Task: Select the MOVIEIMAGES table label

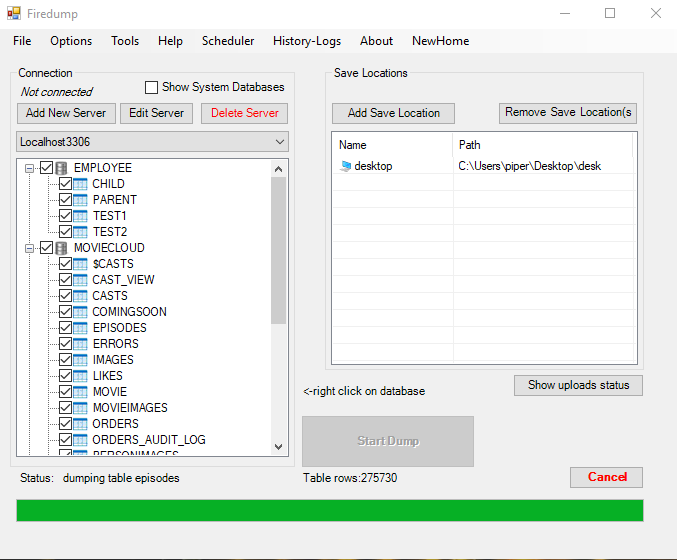Action: tap(130, 408)
